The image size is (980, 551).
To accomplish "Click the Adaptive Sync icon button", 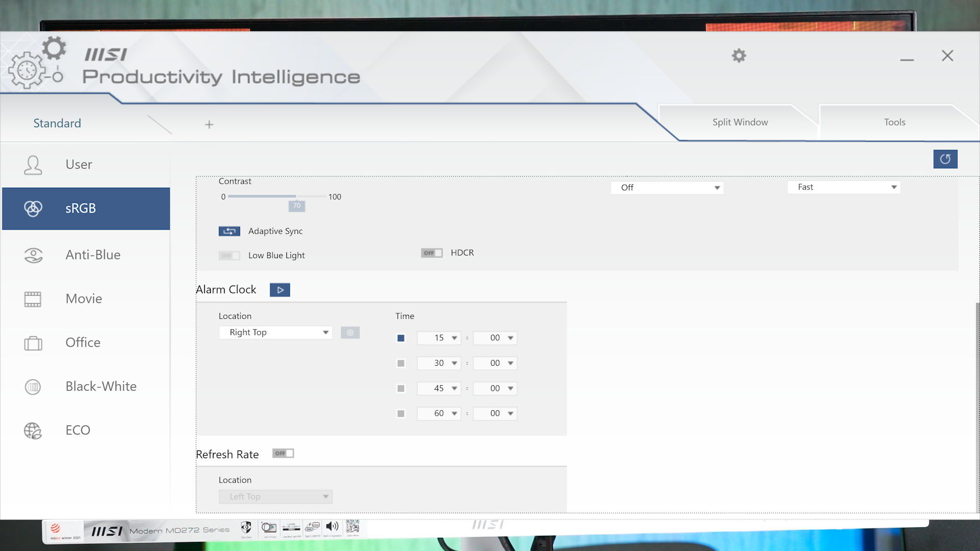I will [229, 231].
